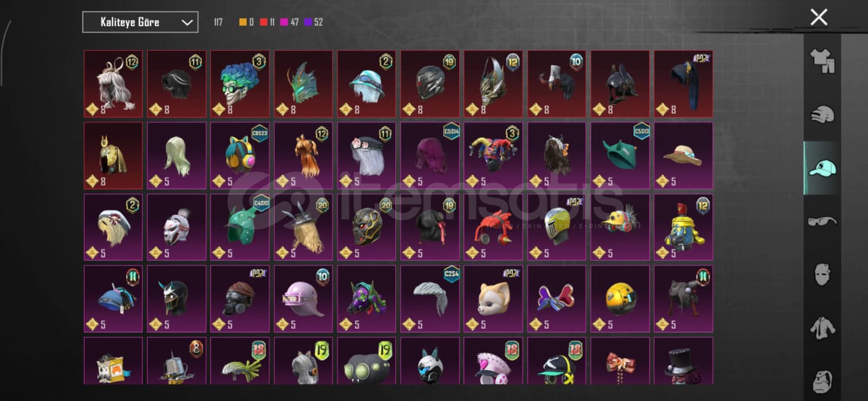The height and width of the screenshot is (401, 868).
Task: Select the gloves category icon
Action: [x=822, y=115]
